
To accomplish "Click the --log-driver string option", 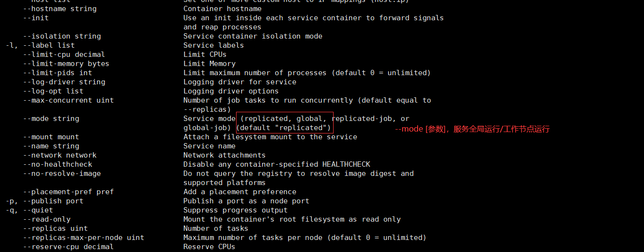I will pyautogui.click(x=64, y=82).
